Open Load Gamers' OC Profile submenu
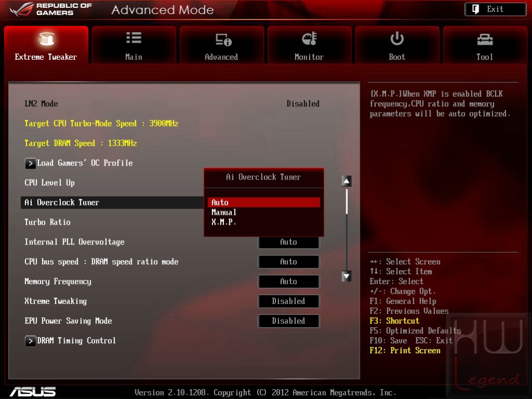The image size is (532, 399). click(79, 163)
